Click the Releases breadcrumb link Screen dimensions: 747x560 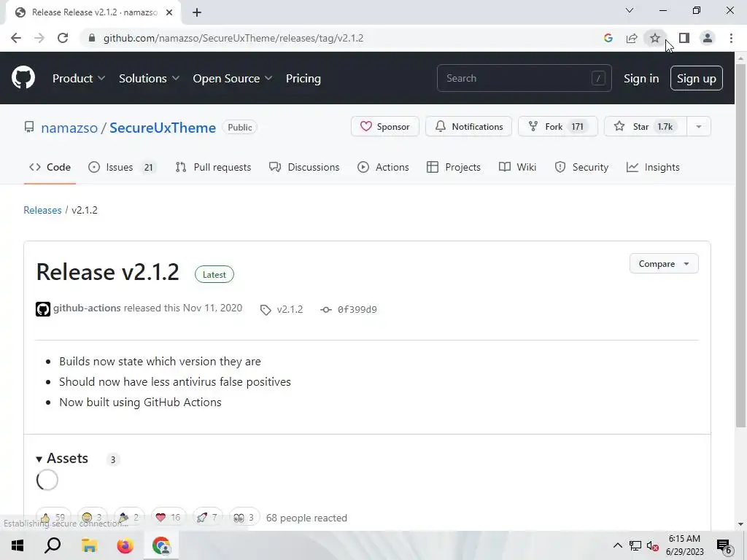pos(42,210)
